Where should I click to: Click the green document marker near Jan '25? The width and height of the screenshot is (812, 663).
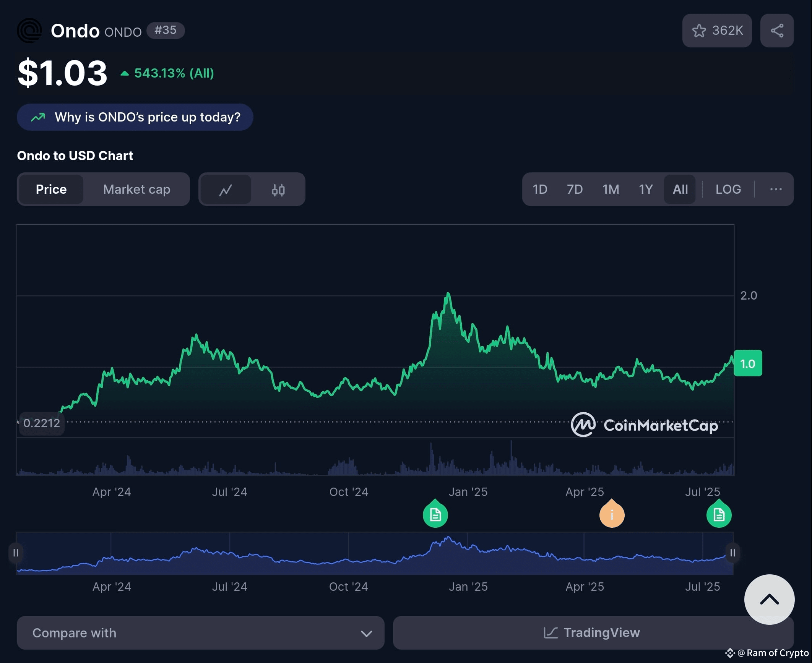tap(435, 514)
